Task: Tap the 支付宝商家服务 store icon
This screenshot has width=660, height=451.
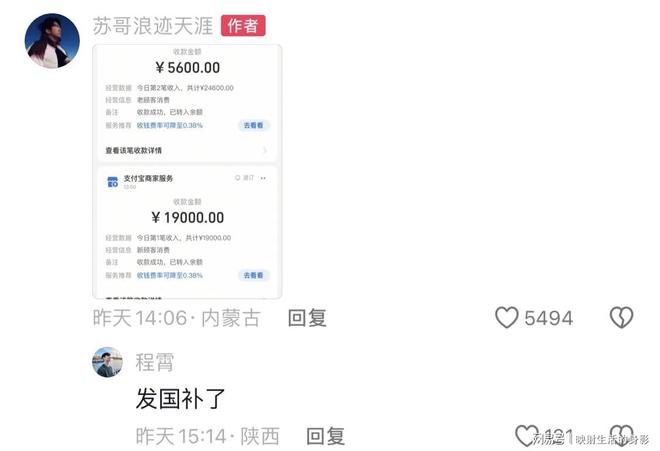Action: (x=112, y=181)
